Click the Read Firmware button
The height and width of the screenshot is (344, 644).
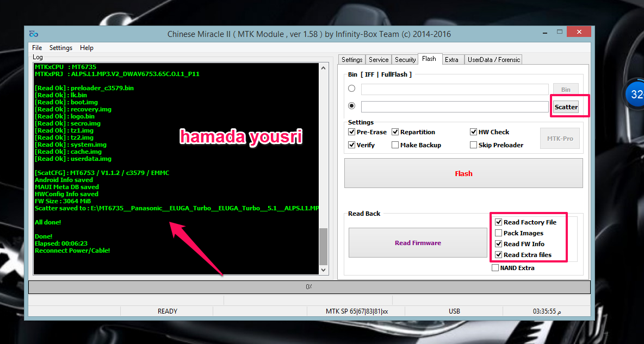point(418,242)
